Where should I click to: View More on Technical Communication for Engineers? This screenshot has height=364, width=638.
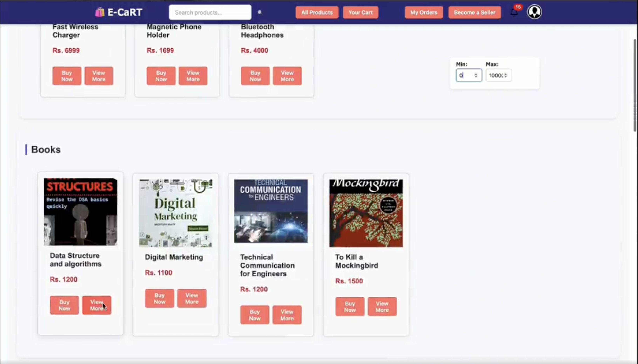(x=287, y=315)
